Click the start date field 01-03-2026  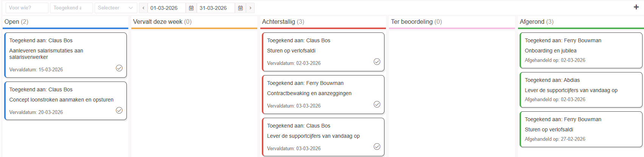tap(166, 8)
